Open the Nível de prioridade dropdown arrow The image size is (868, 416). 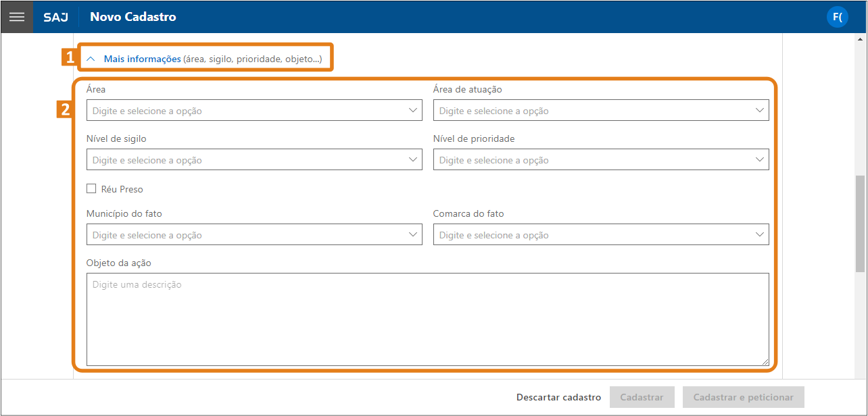[x=761, y=159]
